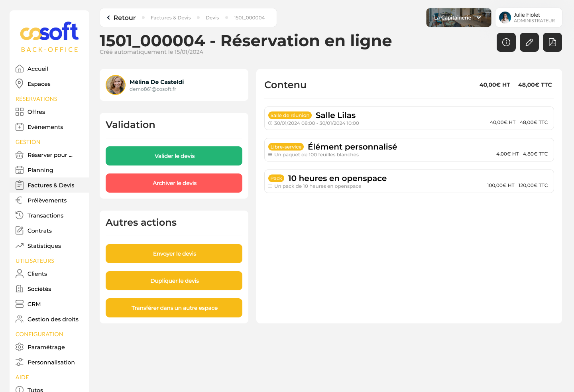
Task: Click the Retour back link
Action: coord(121,18)
